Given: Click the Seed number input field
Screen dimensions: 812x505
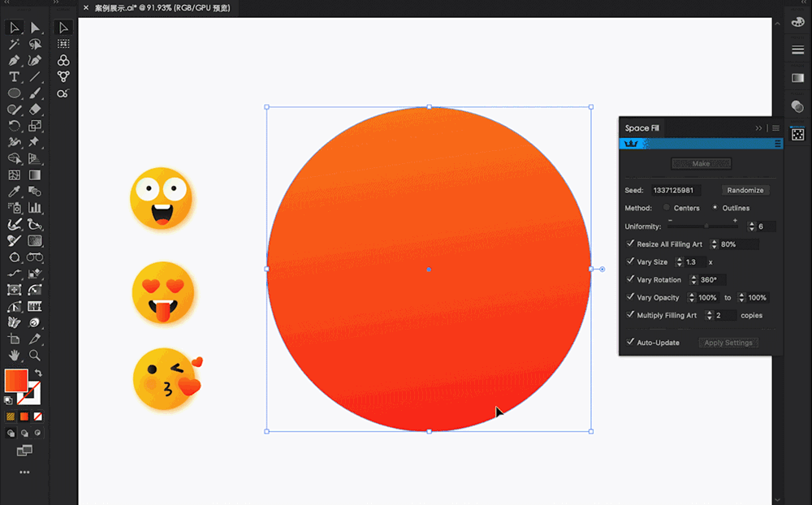Looking at the screenshot, I should (674, 190).
